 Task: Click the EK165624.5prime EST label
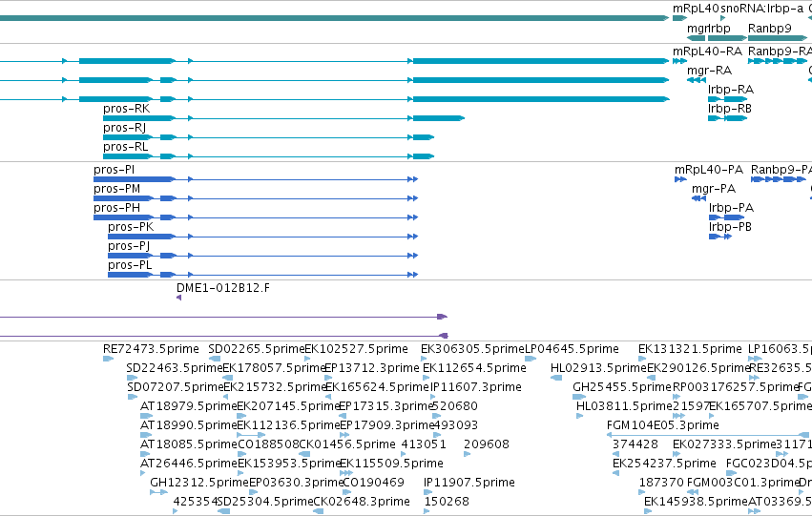[377, 387]
